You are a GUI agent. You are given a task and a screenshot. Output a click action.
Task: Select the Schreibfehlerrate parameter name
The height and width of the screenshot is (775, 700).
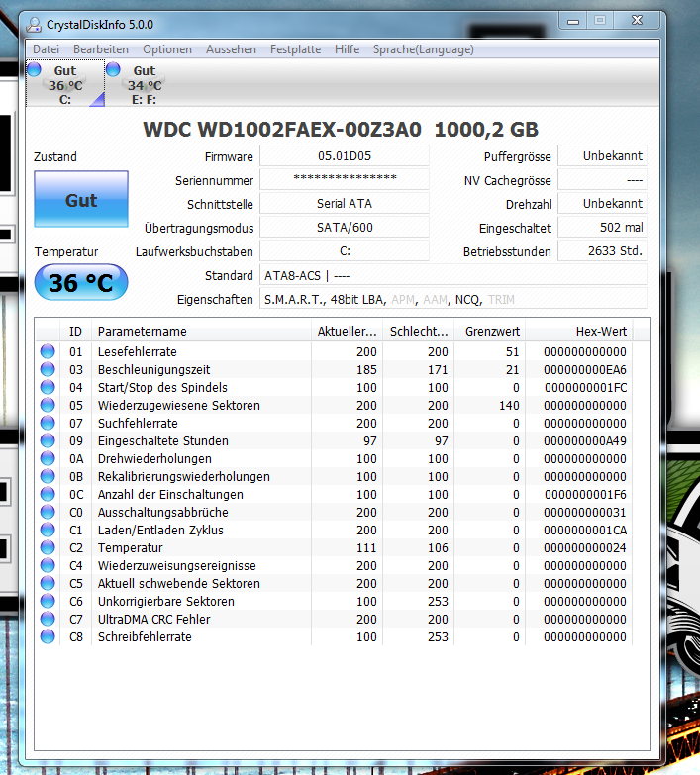click(145, 636)
